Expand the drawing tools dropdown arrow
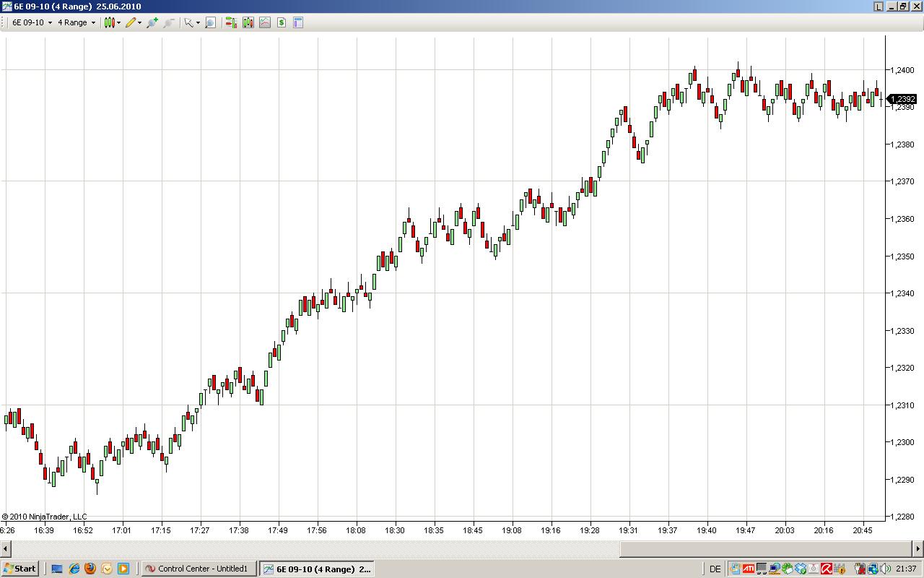 click(x=139, y=22)
